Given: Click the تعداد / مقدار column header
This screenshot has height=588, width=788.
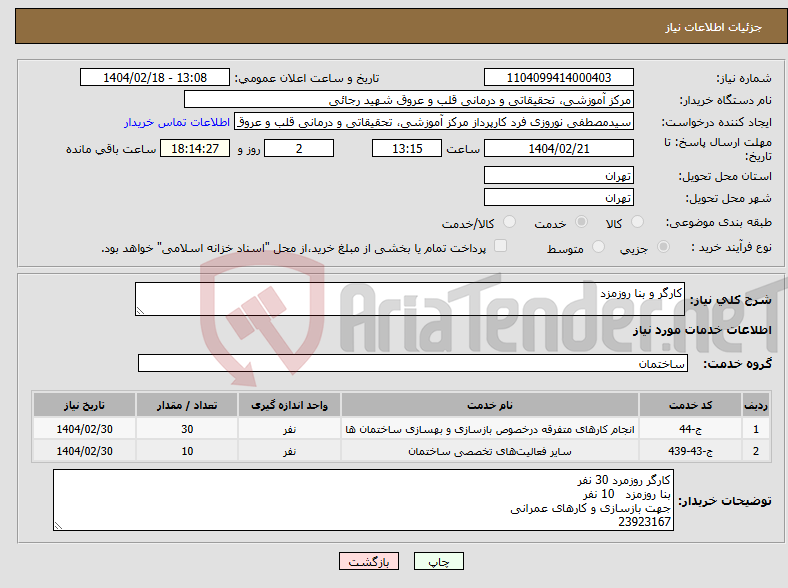Looking at the screenshot, I should click(x=187, y=405).
